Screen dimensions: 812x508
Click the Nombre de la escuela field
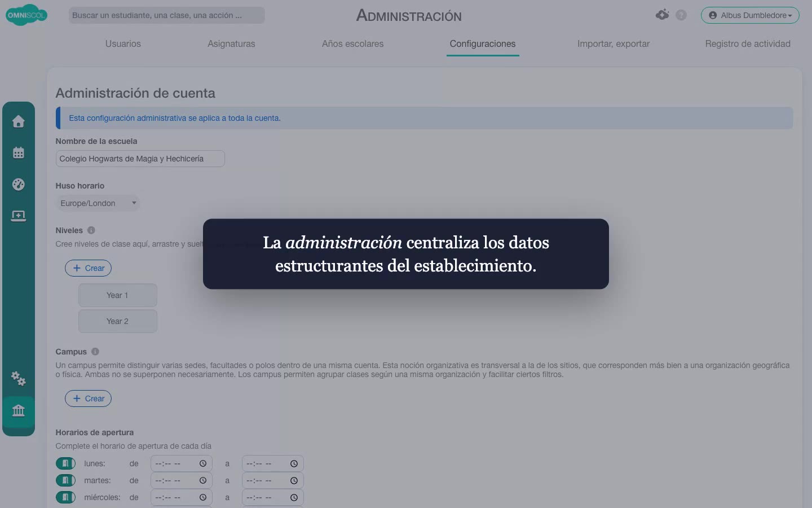click(140, 159)
